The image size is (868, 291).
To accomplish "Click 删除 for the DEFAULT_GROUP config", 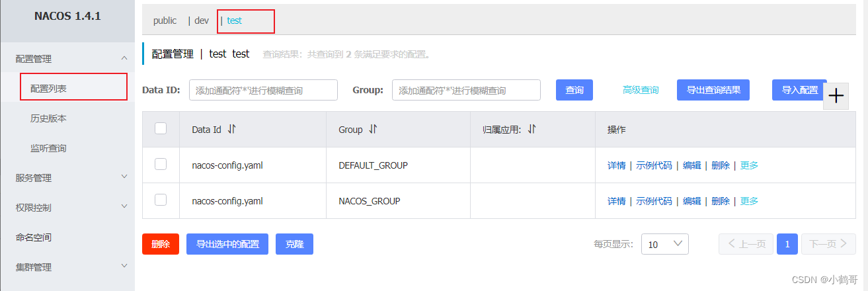I will point(721,165).
